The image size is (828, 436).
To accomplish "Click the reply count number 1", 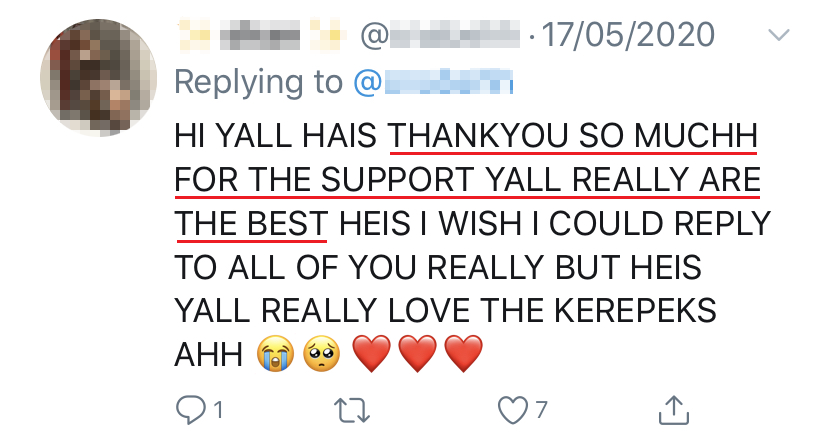I will click(218, 409).
